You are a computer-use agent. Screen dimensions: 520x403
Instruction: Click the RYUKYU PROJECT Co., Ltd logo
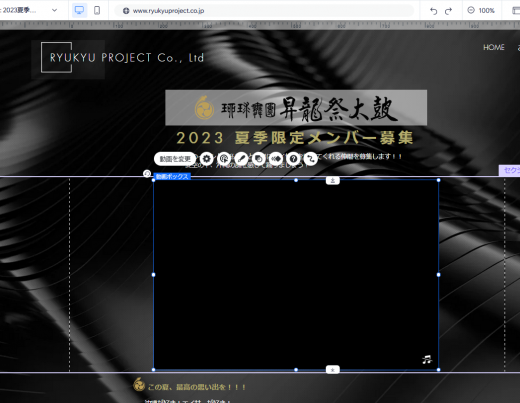(123, 57)
